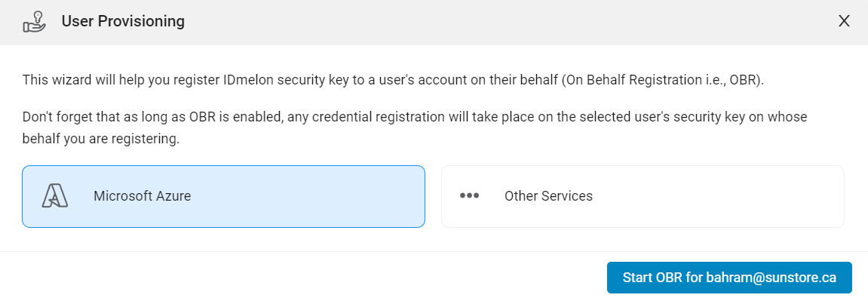Click the "Other Services" label text
This screenshot has width=868, height=301.
click(548, 196)
